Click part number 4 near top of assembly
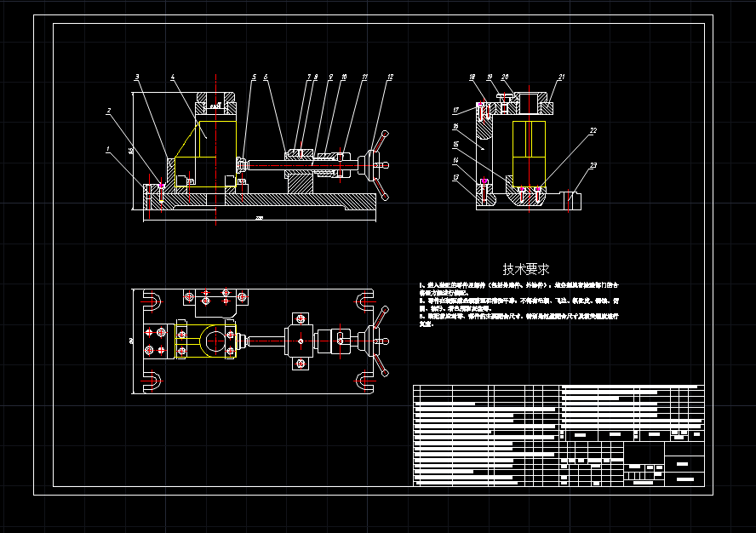 tap(172, 77)
